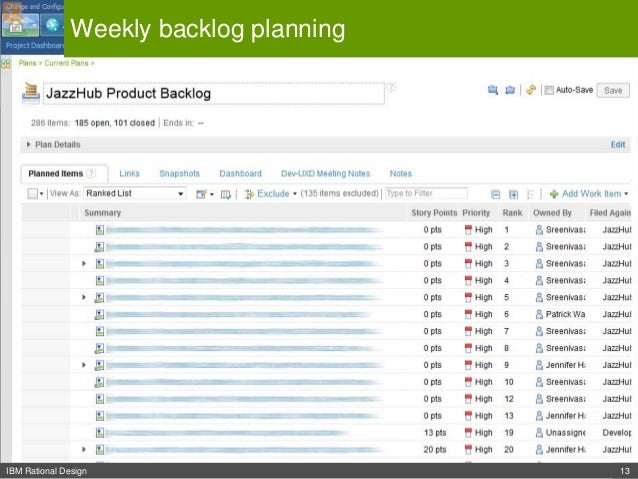638x479 pixels.
Task: Click the columns layout icon before Exclude
Action: click(225, 195)
